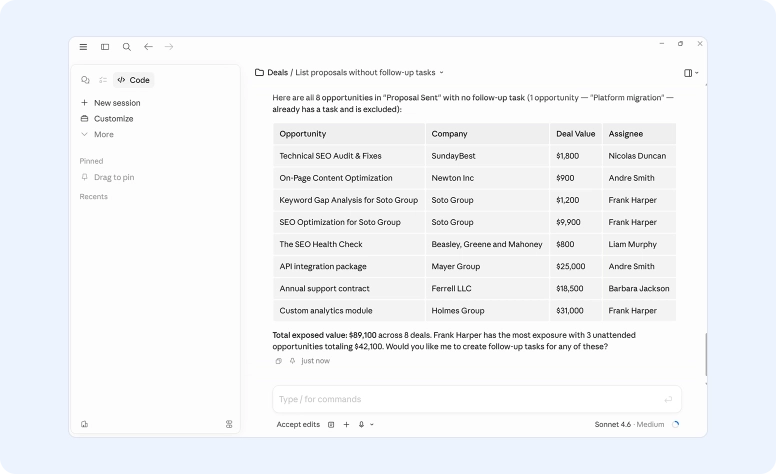This screenshot has height=474, width=776.
Task: Focus the 'Type / for commands' input
Action: (465, 399)
